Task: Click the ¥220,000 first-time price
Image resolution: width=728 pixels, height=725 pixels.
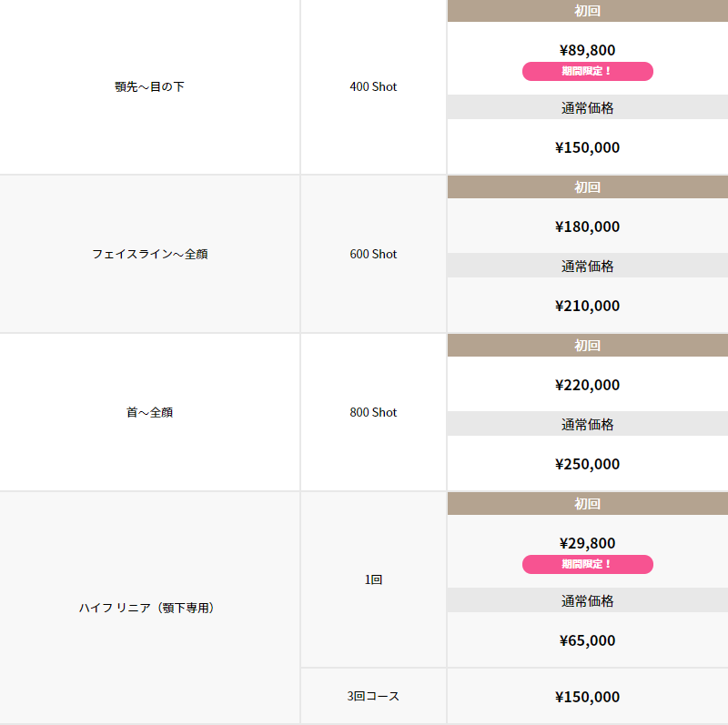Action: click(587, 385)
